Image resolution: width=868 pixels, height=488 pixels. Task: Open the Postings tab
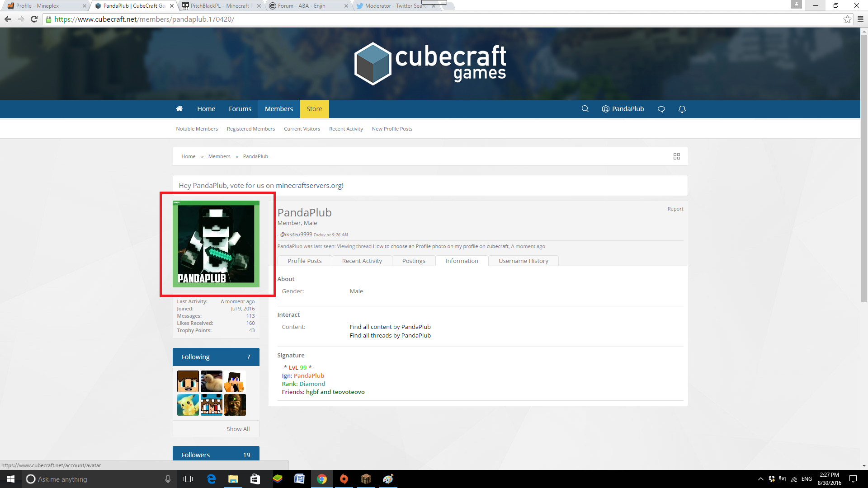[x=414, y=261]
